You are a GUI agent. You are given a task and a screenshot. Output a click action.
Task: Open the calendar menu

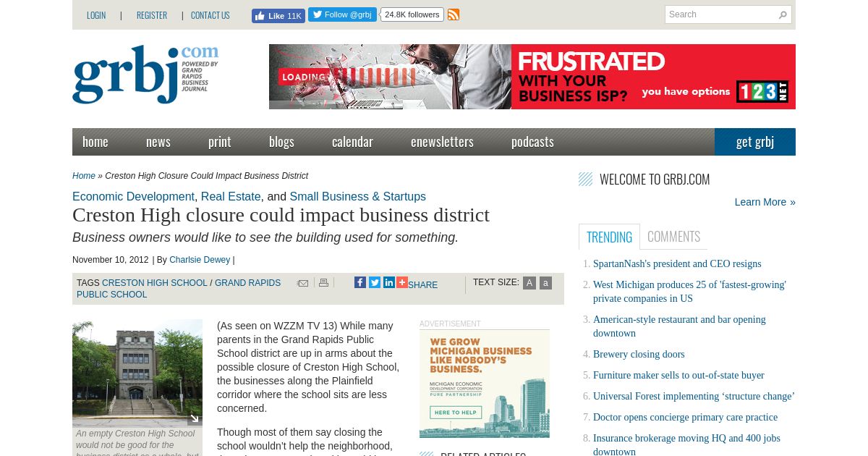tap(352, 142)
